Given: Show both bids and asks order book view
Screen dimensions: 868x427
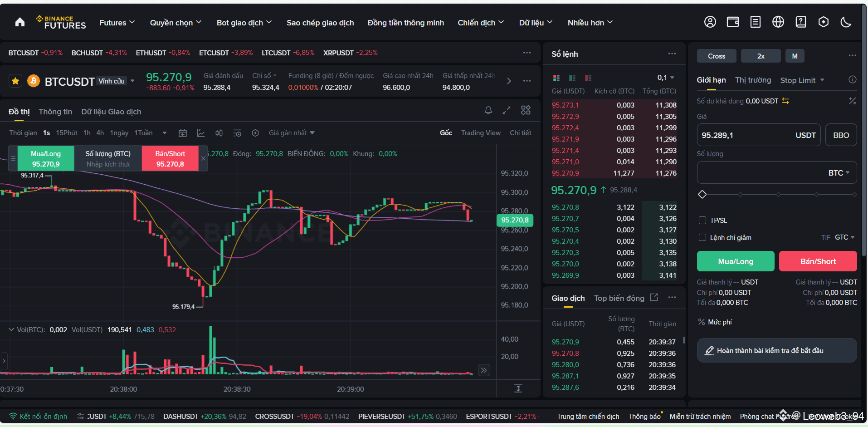Looking at the screenshot, I should (x=556, y=78).
